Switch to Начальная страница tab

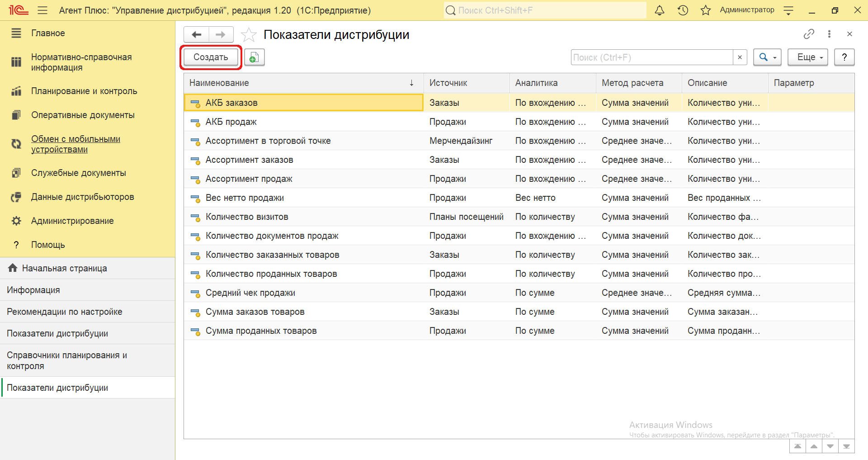(x=87, y=268)
